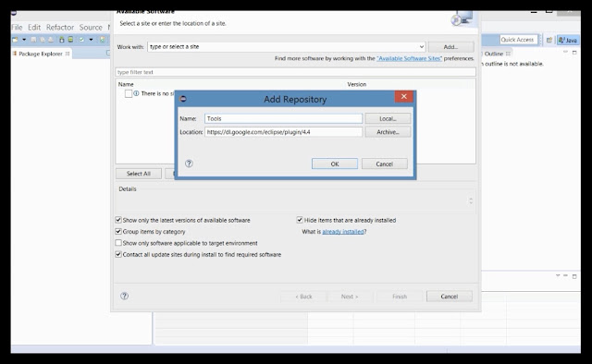
Task: Open the already installed link
Action: click(343, 232)
